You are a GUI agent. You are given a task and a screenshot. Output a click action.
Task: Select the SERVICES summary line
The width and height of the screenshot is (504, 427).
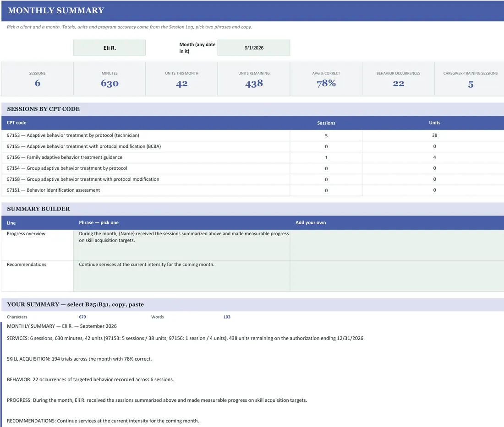pos(186,338)
